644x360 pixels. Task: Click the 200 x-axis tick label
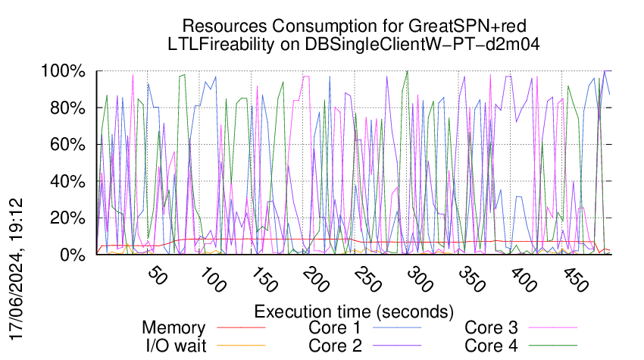316,280
